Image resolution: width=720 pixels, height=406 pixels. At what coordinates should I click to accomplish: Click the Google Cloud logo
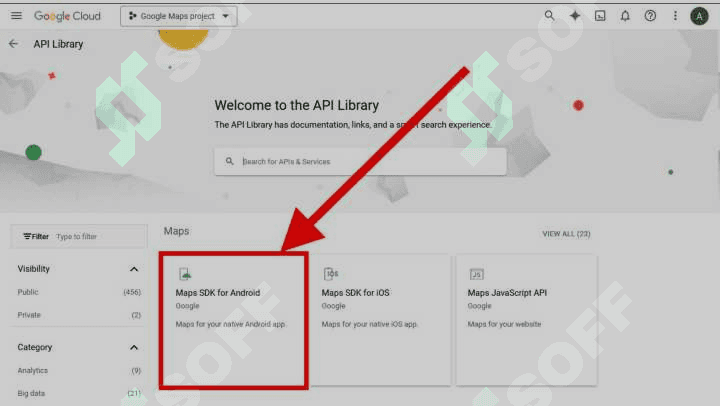tap(68, 16)
